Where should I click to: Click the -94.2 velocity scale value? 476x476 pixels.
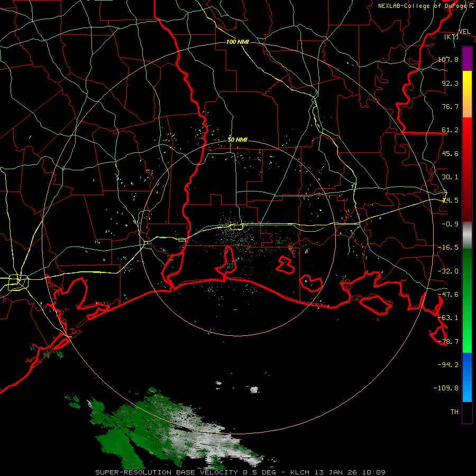[448, 365]
